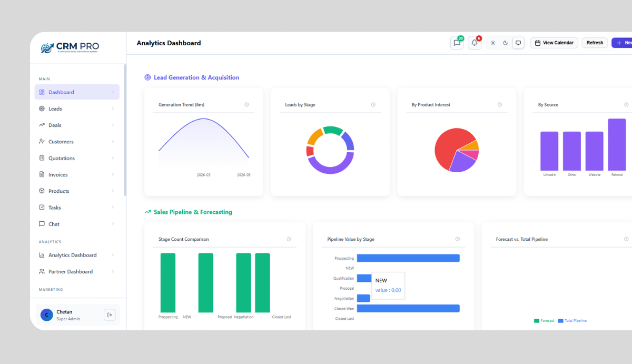
Task: Click the Partner Dashboard people icon
Action: [42, 272]
